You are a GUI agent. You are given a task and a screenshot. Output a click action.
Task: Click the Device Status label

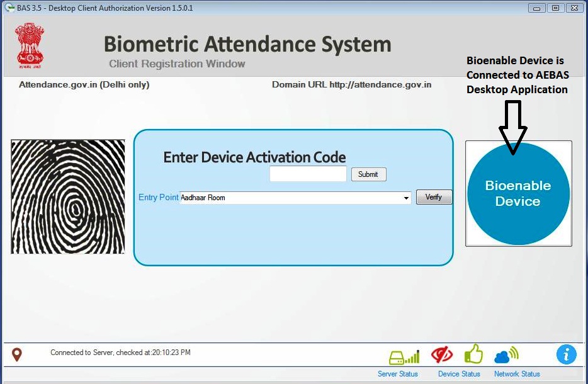click(x=458, y=373)
